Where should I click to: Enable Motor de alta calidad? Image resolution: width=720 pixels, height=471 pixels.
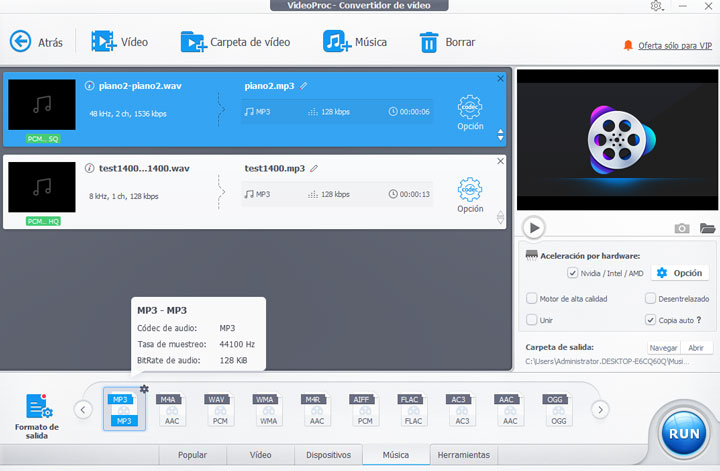coord(531,299)
